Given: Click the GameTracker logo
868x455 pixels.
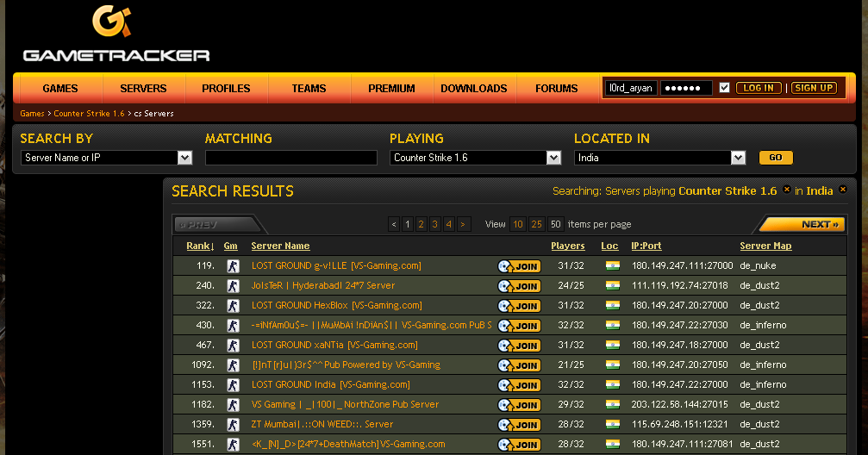Looking at the screenshot, I should (x=116, y=34).
